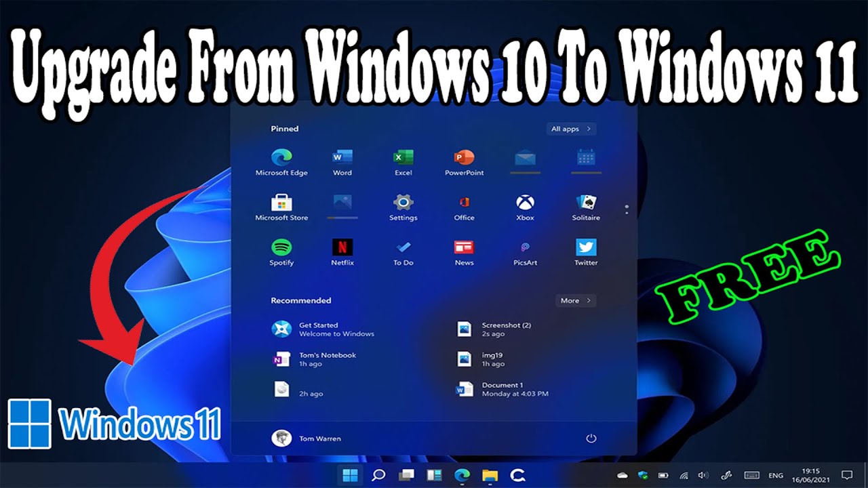The width and height of the screenshot is (868, 488).
Task: Click the volume speaker tray icon
Action: 704,475
